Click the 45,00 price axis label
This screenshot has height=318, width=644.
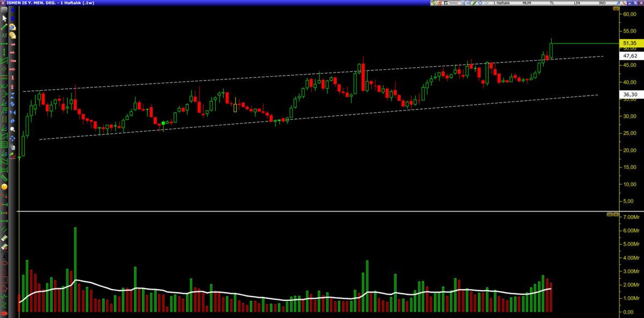[630, 65]
